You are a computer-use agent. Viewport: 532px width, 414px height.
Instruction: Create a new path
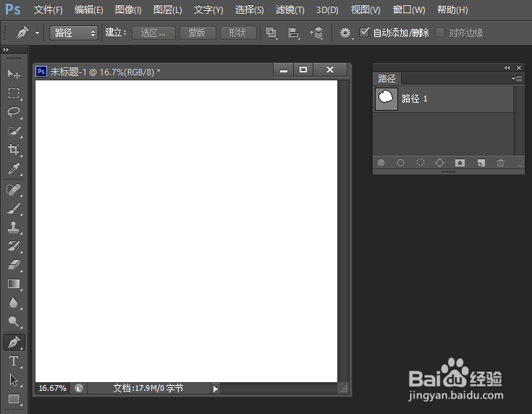(x=481, y=163)
